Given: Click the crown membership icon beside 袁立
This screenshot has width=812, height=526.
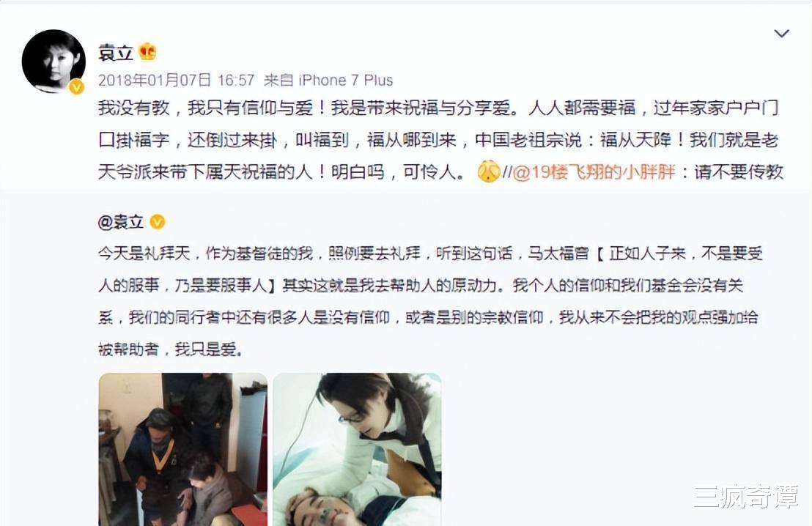Looking at the screenshot, I should 147,52.
